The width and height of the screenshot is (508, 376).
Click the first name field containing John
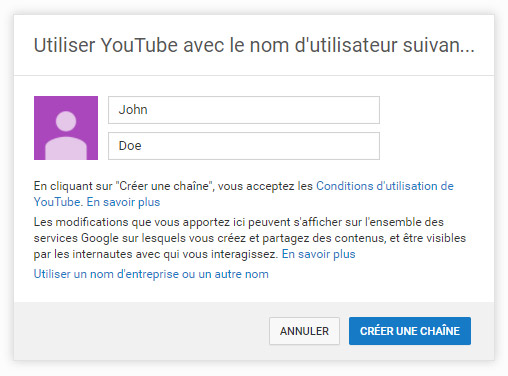[244, 110]
